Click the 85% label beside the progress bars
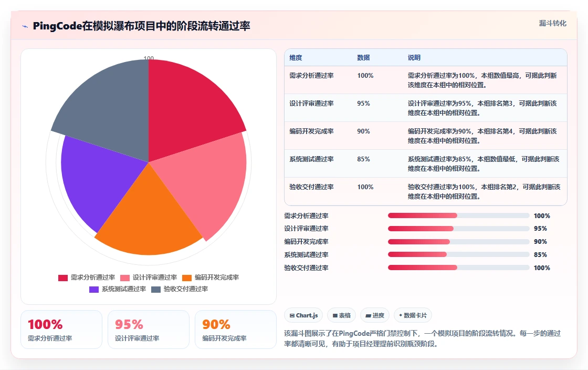The image size is (588, 370). [x=540, y=254]
